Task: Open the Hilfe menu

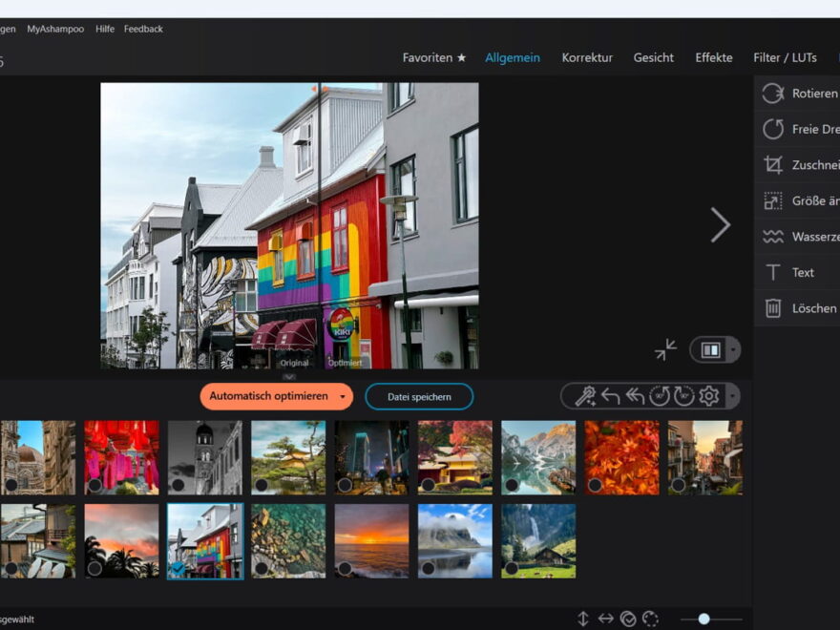Action: click(105, 29)
